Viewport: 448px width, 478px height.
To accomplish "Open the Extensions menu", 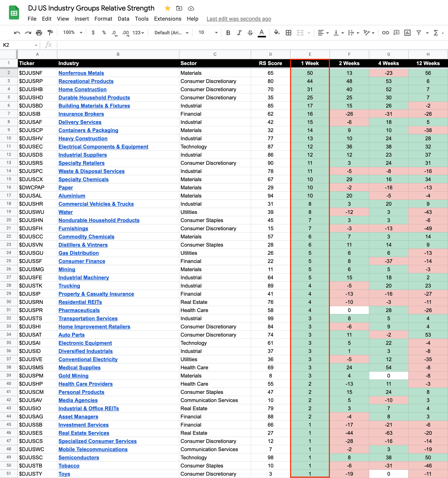I will click(x=167, y=19).
